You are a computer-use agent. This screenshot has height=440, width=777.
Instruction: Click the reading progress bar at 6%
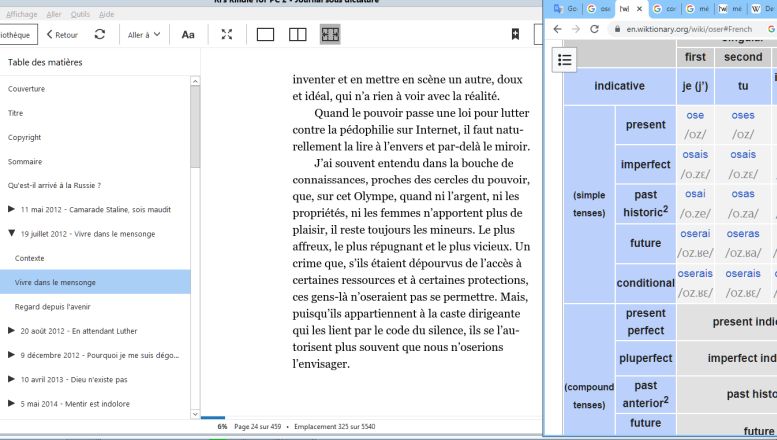point(213,418)
